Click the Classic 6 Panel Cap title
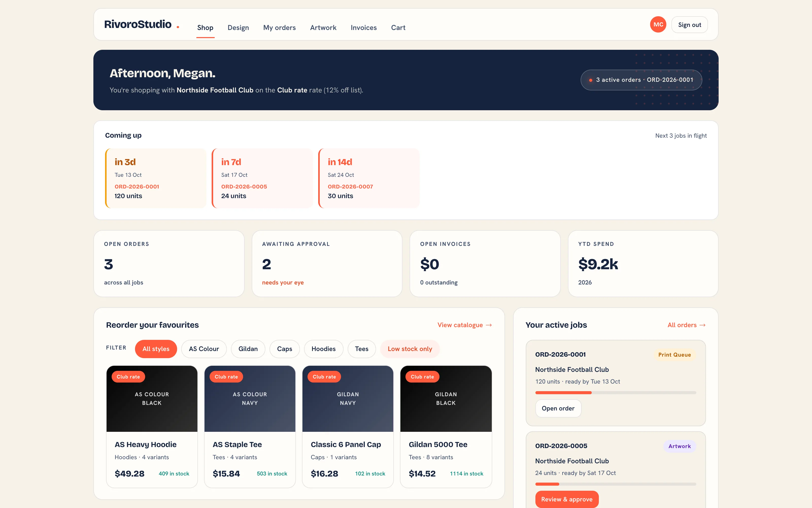812x508 pixels. coord(346,444)
